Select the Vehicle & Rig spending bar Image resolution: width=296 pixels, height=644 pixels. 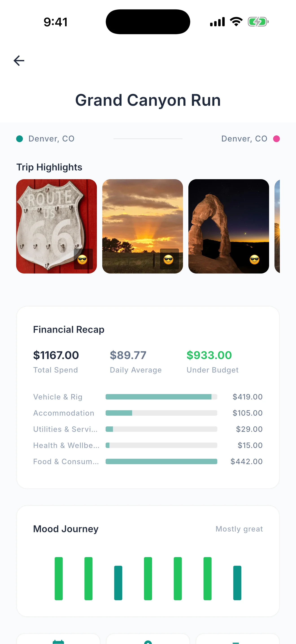pyautogui.click(x=161, y=397)
